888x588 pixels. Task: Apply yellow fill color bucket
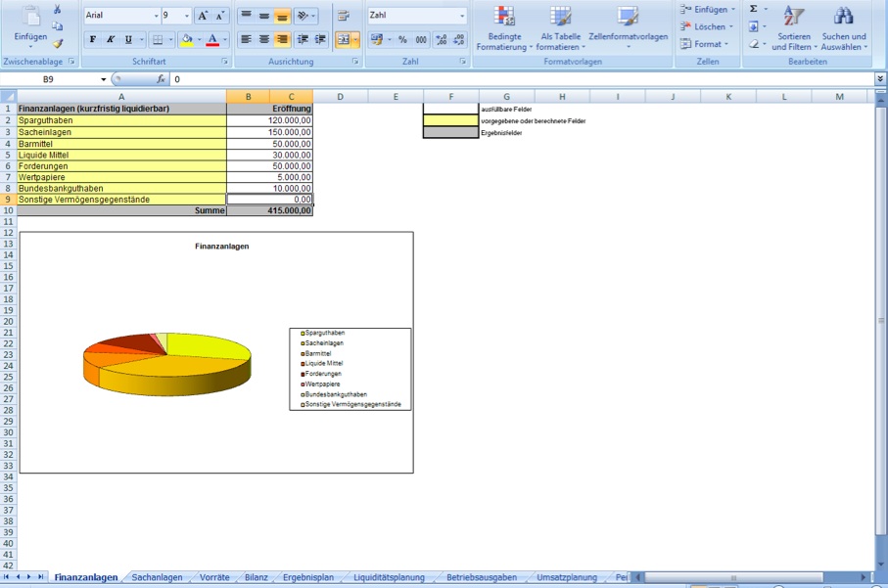click(186, 39)
